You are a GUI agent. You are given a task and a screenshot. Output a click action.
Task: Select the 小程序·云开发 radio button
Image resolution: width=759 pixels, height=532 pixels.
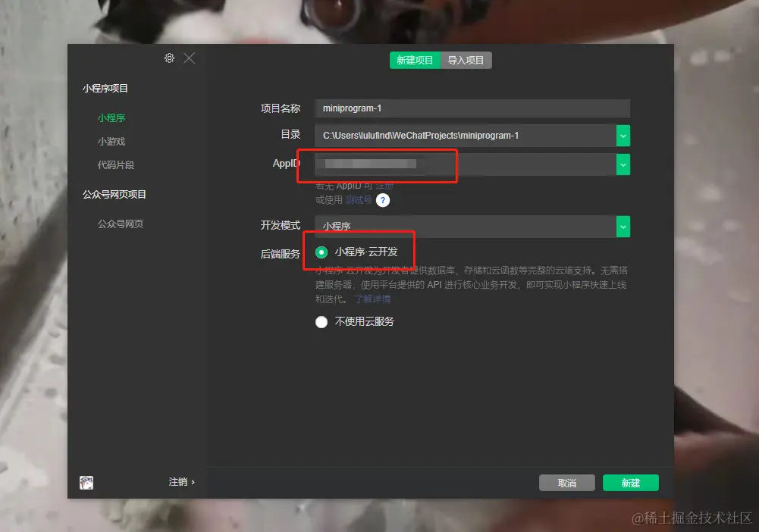click(322, 252)
